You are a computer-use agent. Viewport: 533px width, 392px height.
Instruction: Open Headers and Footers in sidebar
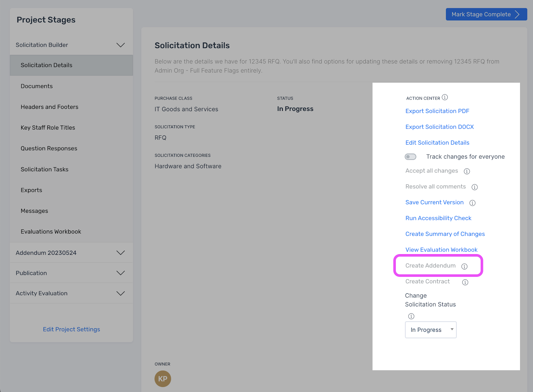click(71, 107)
